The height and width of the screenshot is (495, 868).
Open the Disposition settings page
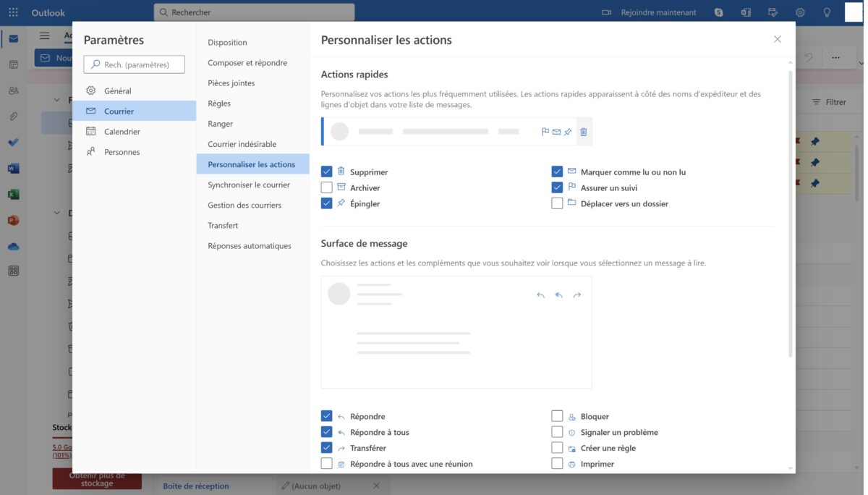click(x=252, y=42)
